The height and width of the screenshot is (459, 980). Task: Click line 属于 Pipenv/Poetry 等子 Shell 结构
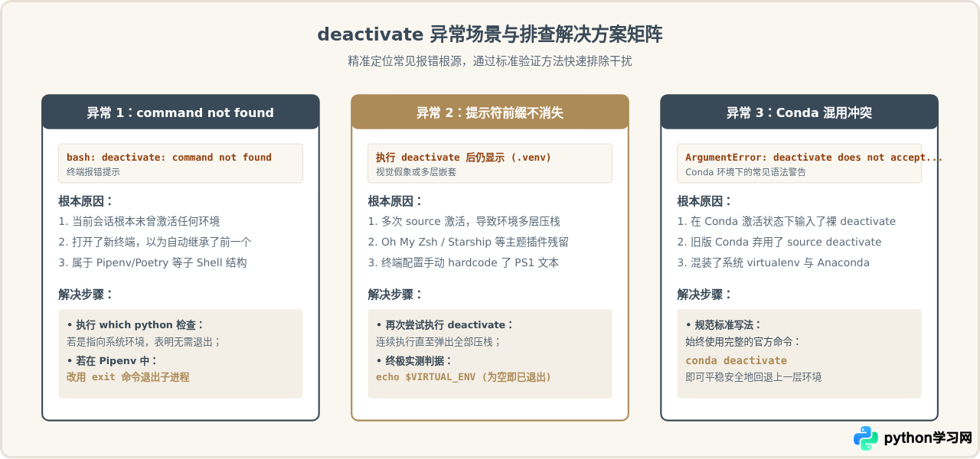[153, 262]
